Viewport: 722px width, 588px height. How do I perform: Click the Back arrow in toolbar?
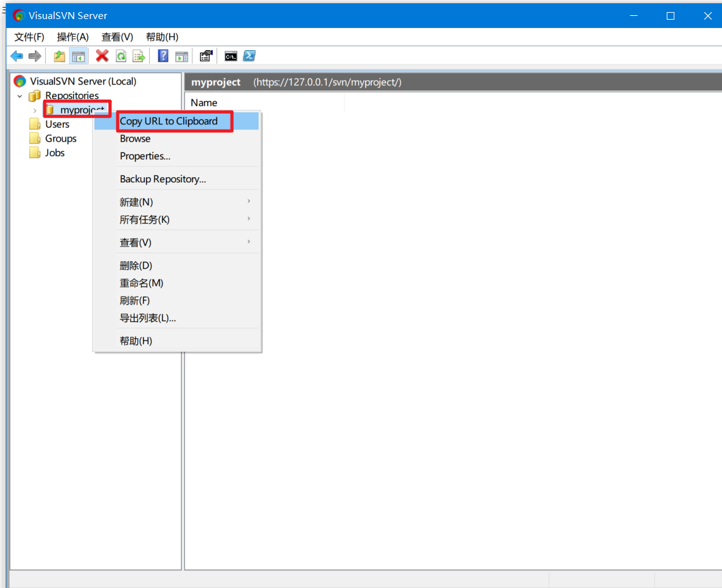pyautogui.click(x=17, y=56)
